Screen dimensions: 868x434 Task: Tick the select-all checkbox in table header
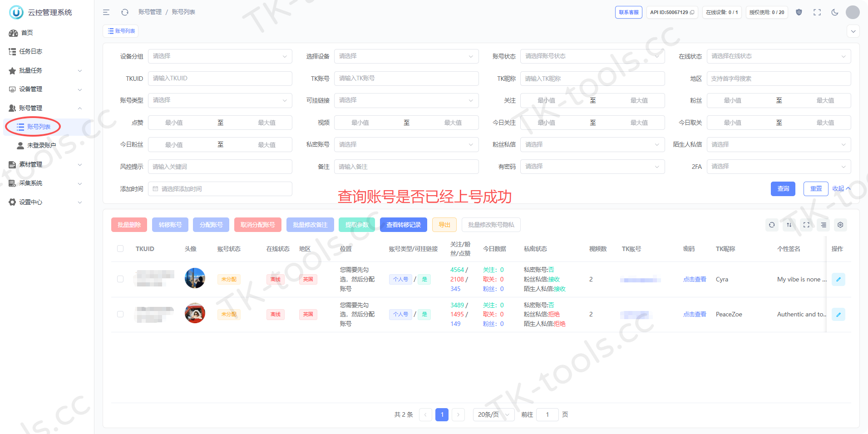120,249
